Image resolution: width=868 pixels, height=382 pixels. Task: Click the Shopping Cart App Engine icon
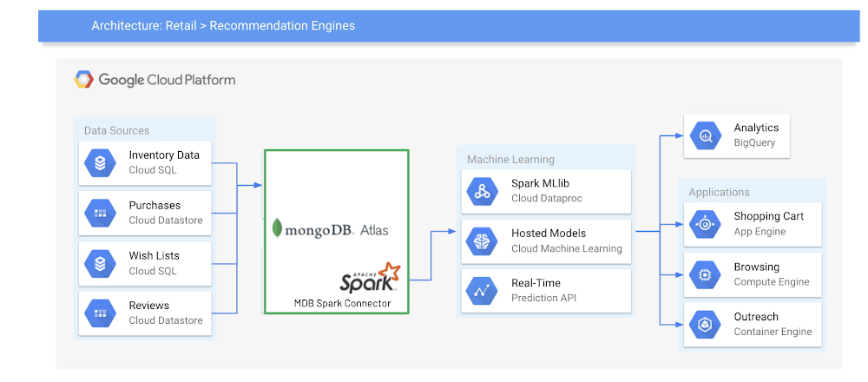point(705,224)
